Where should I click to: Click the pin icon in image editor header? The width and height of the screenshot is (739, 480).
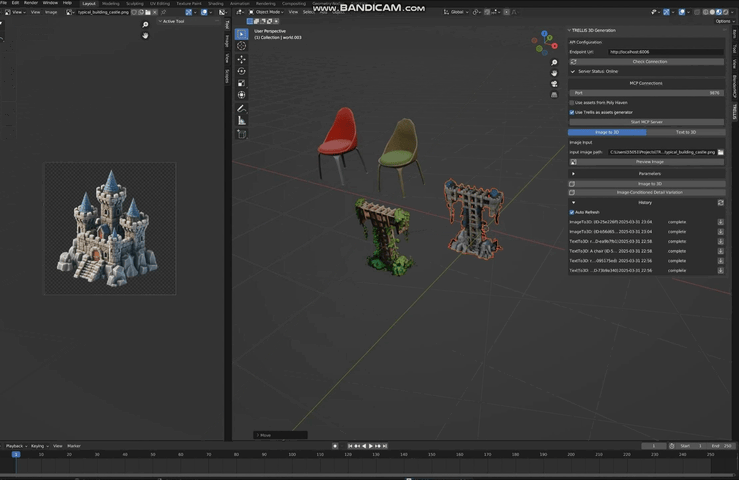click(x=164, y=12)
